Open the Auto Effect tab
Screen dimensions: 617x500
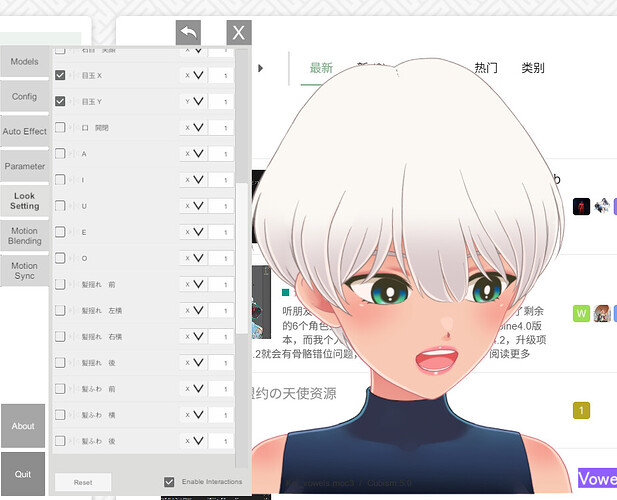click(24, 131)
